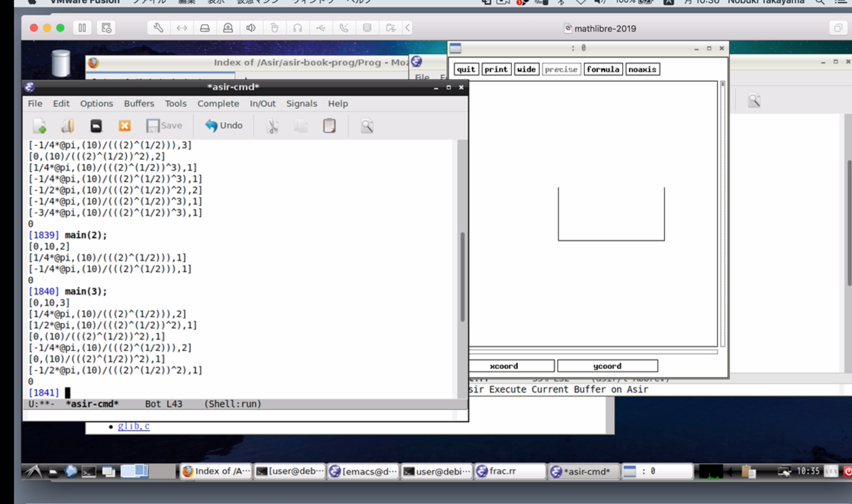This screenshot has height=504, width=852.
Task: Click the ycoord field in plot window
Action: coord(608,366)
